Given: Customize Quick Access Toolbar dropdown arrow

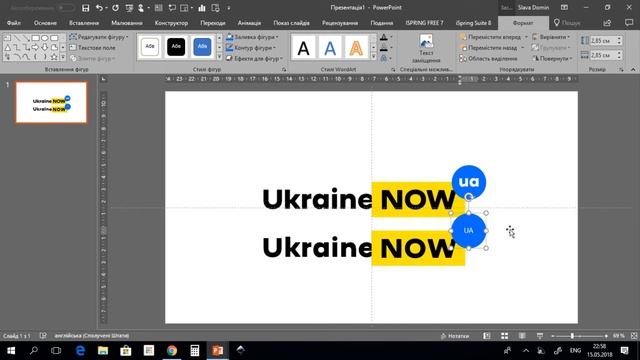Looking at the screenshot, I should [229, 8].
